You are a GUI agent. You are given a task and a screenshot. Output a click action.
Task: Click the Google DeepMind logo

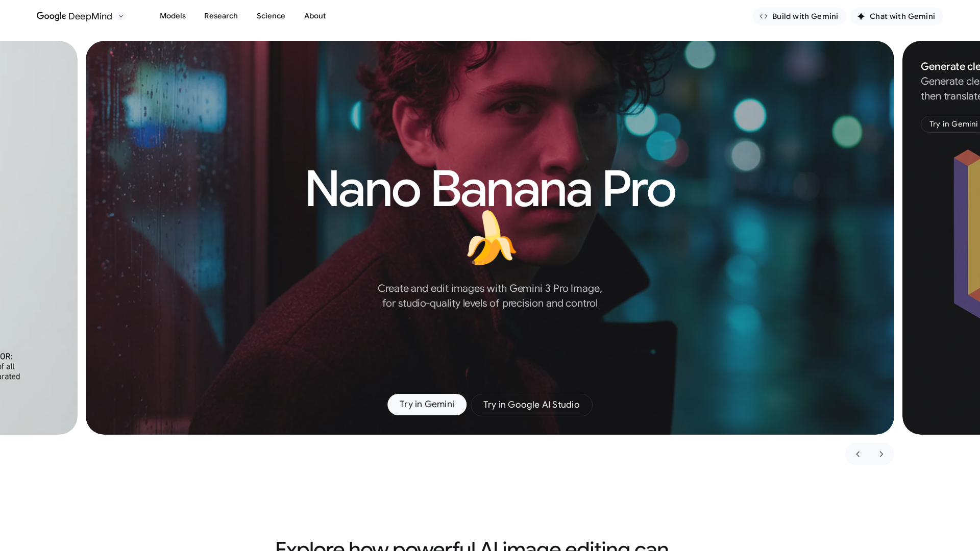(75, 16)
